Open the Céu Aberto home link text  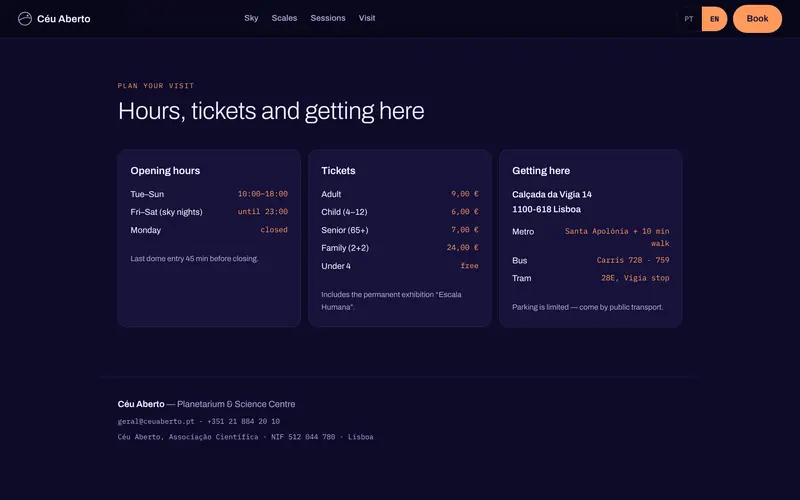coord(64,19)
